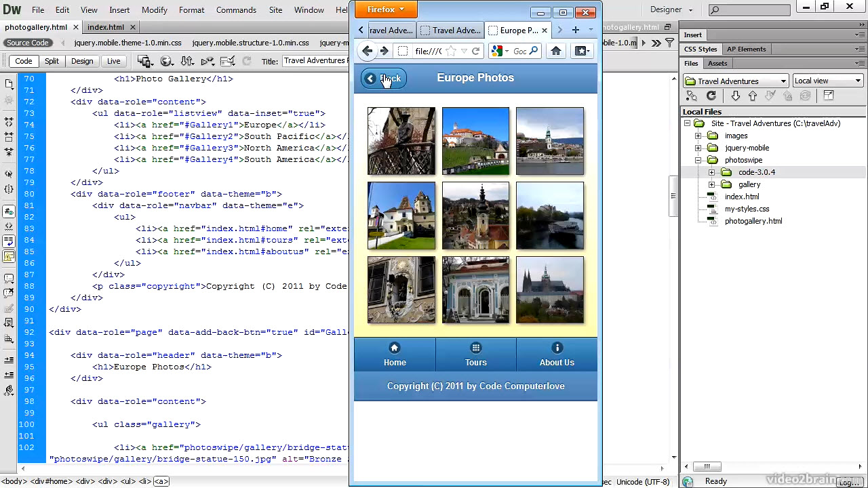Switch to index.html document tab
The height and width of the screenshot is (488, 868).
coord(106,27)
